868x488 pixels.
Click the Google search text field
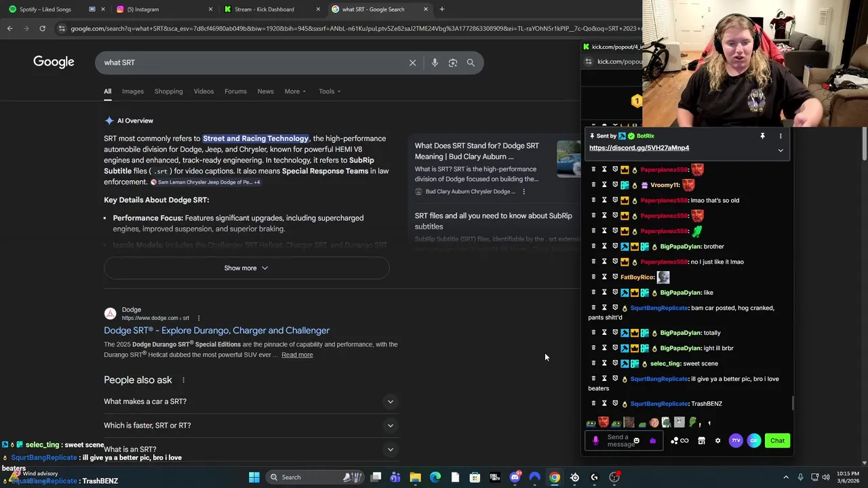click(251, 62)
